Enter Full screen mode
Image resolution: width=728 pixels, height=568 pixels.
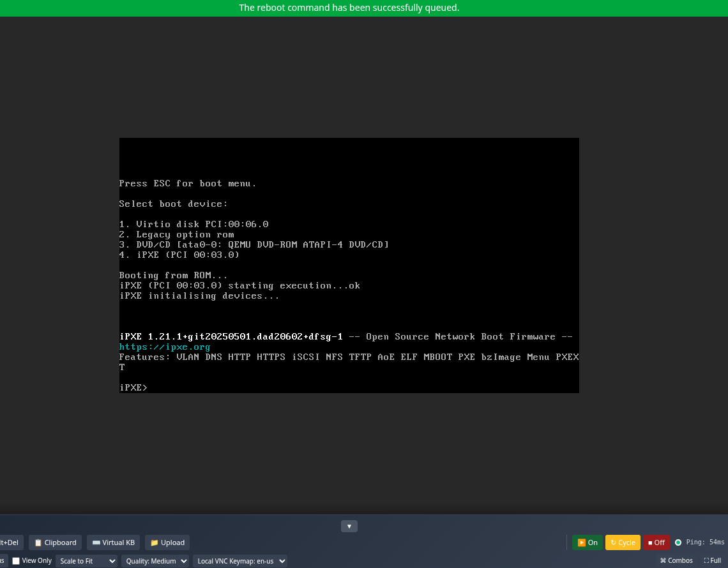[712, 560]
